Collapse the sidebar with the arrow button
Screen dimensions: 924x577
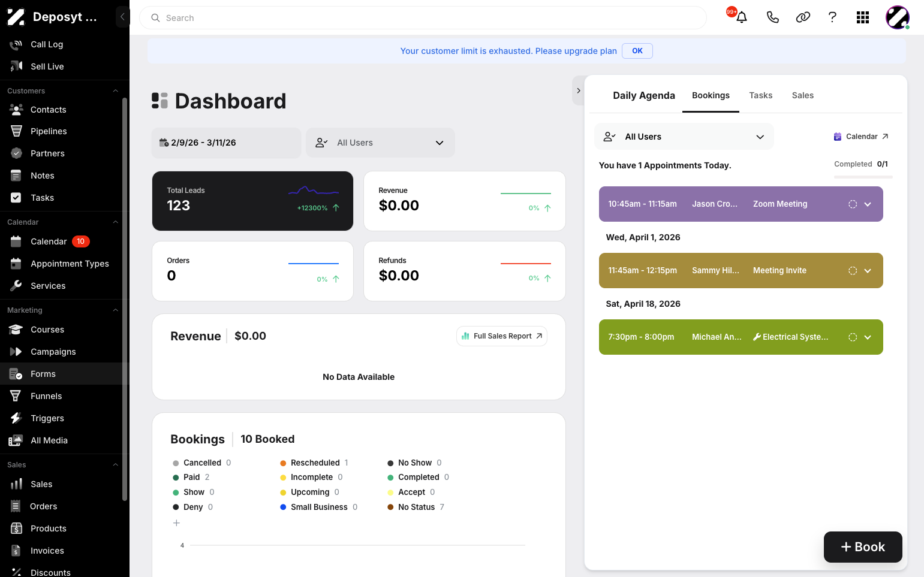point(122,17)
